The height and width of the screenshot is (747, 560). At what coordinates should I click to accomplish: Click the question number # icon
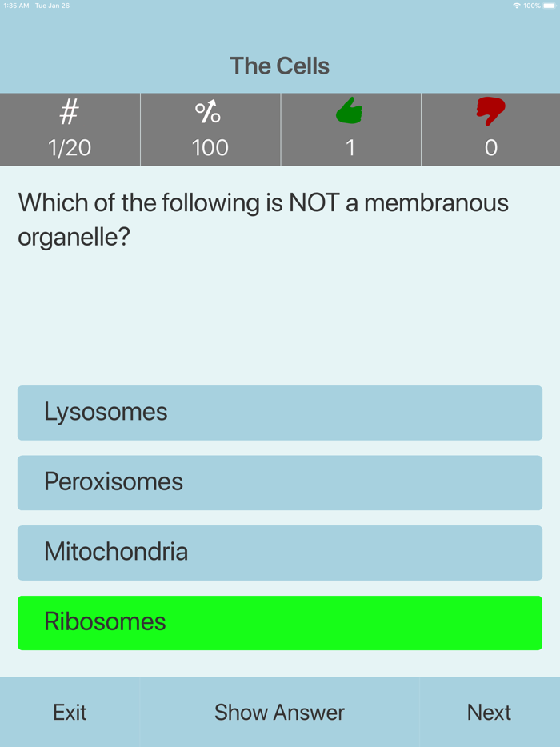(x=70, y=111)
